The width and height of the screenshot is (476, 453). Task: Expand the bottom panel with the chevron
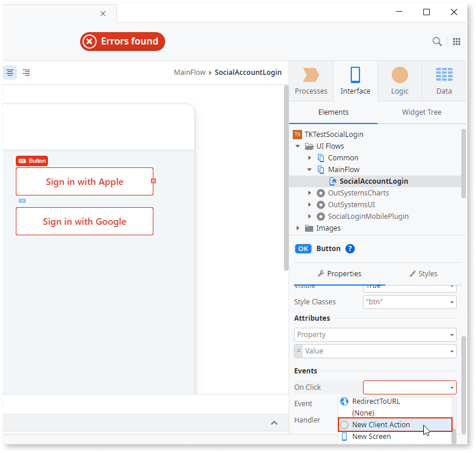[274, 423]
